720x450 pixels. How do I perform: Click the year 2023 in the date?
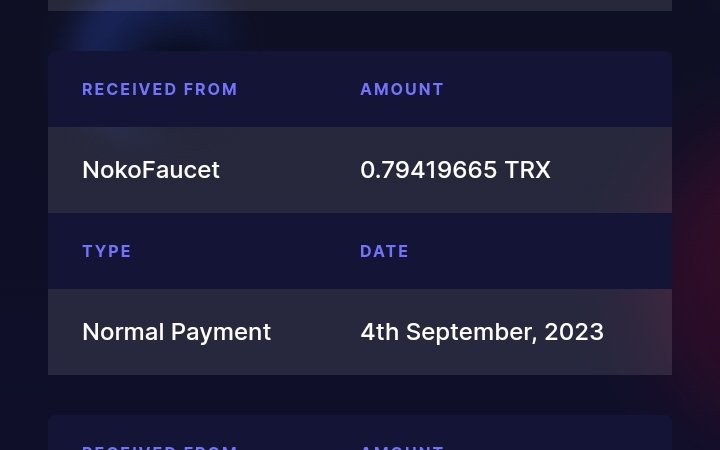(574, 332)
